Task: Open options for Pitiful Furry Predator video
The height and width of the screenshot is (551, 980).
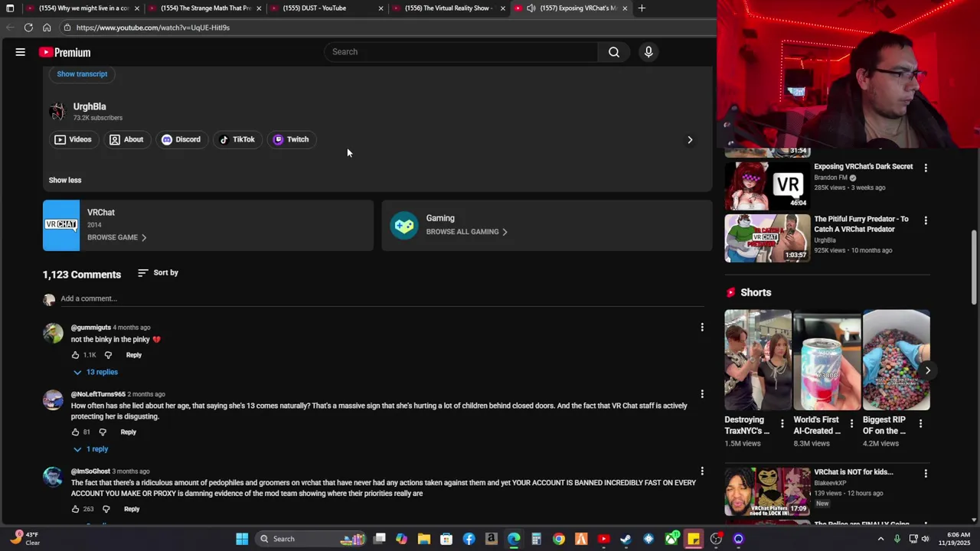Action: pyautogui.click(x=926, y=220)
